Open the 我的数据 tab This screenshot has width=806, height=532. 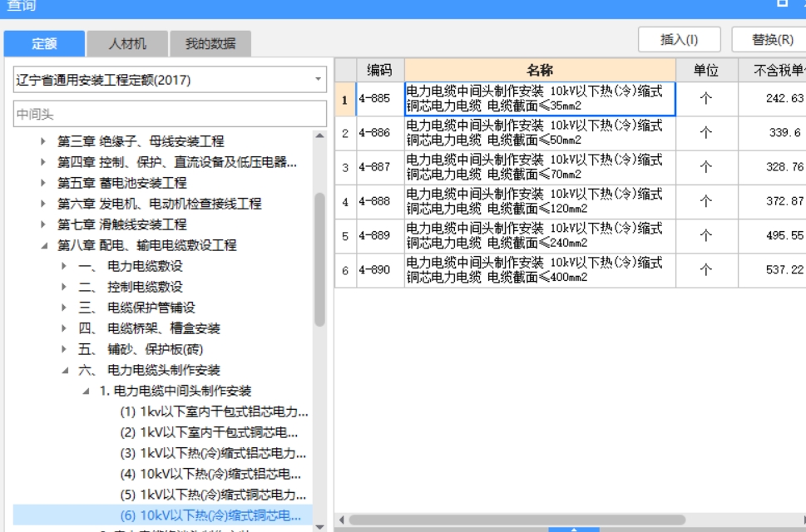[210, 44]
